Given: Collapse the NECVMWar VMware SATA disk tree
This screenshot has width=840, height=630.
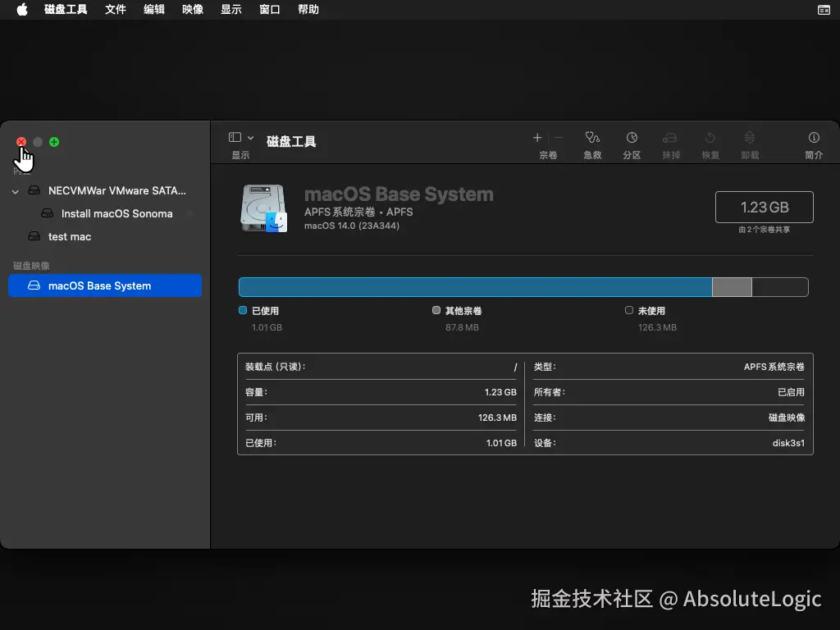Looking at the screenshot, I should 16,191.
